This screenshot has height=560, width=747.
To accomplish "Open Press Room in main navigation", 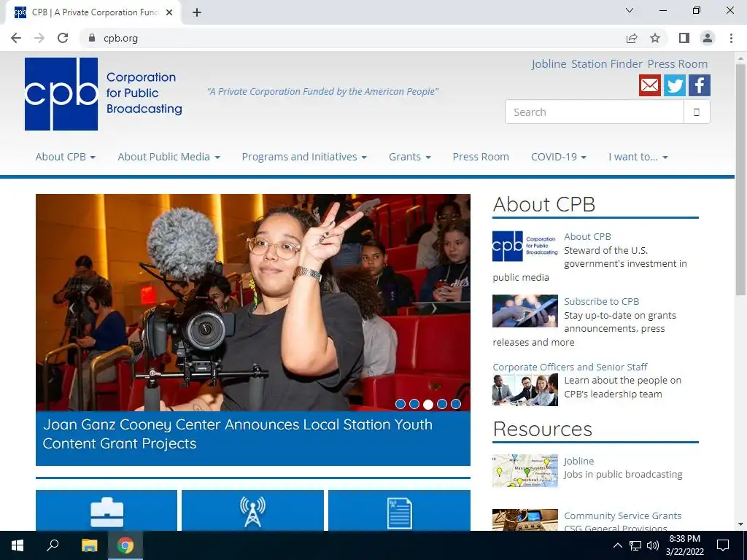I will 481,157.
